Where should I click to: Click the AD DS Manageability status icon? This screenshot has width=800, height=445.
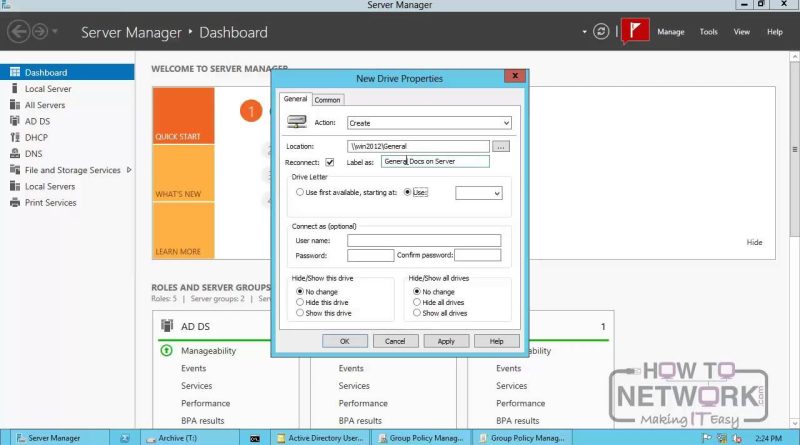[166, 351]
